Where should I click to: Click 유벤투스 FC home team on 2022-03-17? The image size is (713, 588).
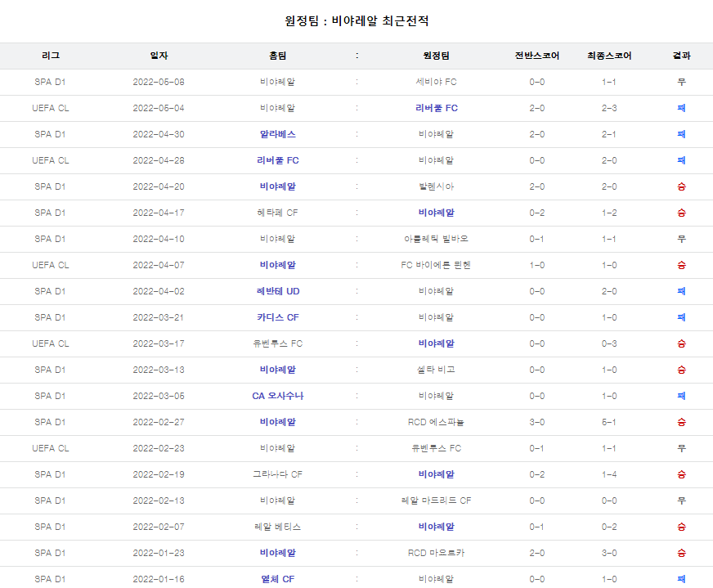click(277, 343)
